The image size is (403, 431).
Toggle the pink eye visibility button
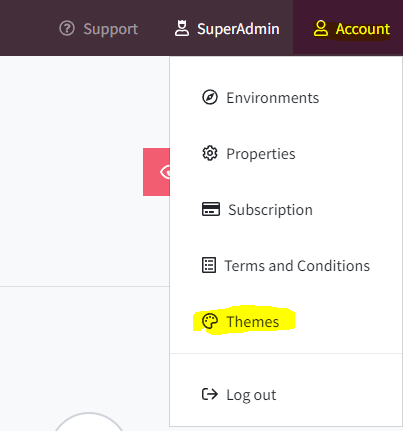[x=156, y=172]
